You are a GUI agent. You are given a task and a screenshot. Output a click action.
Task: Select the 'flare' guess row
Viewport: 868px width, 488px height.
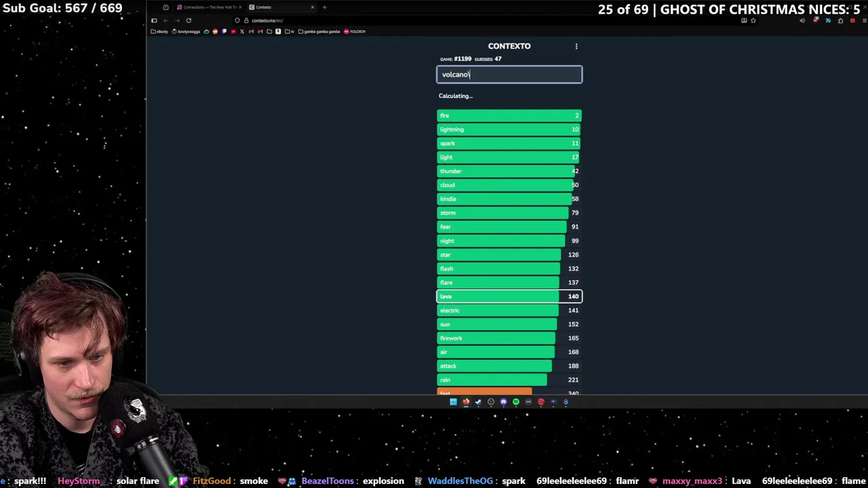coord(509,282)
